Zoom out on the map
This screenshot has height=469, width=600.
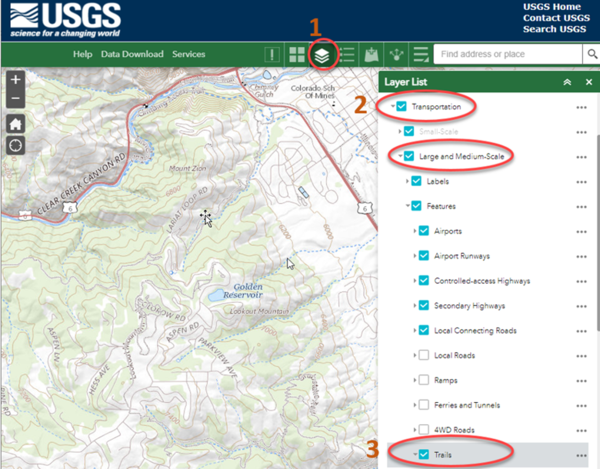(x=15, y=98)
